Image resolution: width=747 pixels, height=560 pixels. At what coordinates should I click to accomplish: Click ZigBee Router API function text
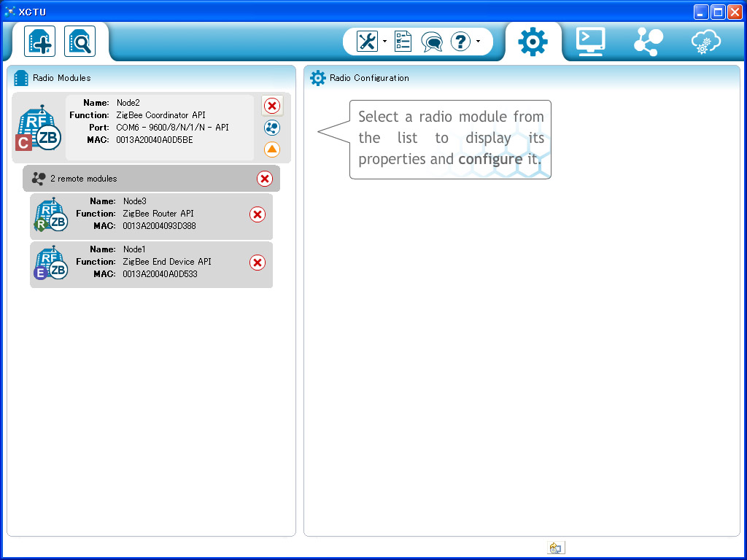pyautogui.click(x=158, y=214)
